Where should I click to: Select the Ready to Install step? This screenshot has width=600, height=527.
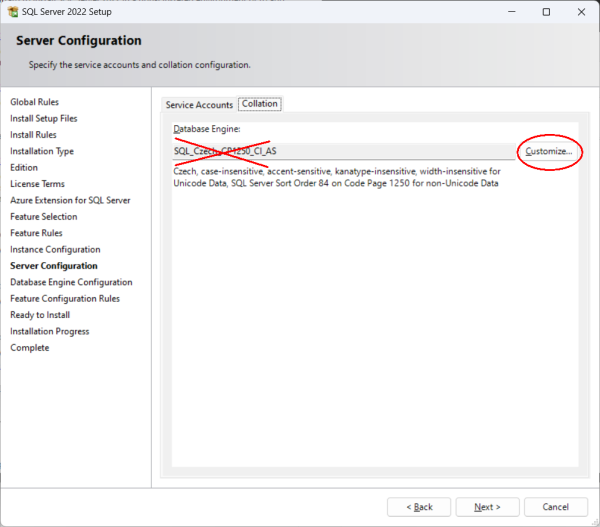coord(40,315)
